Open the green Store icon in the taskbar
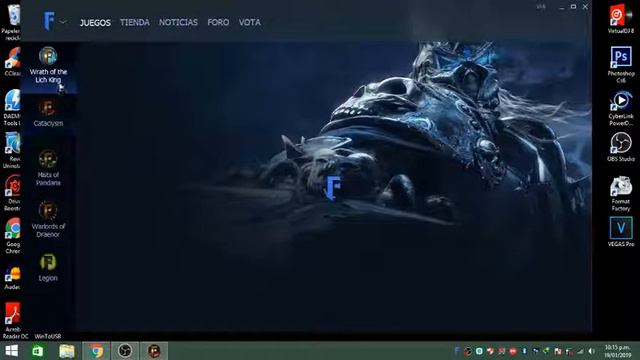Screen dimensions: 640x360 pyautogui.click(x=38, y=351)
